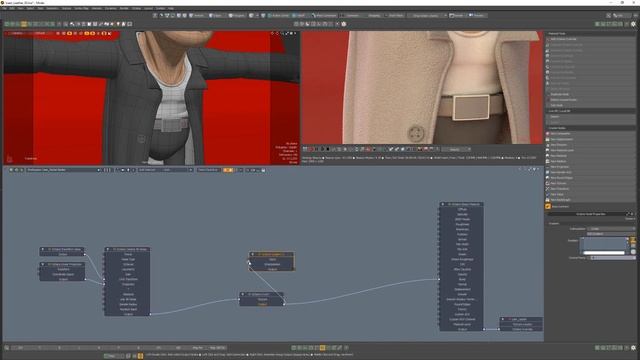Click the gear icon at bottom-right corner
This screenshot has height=360, width=640.
click(633, 348)
